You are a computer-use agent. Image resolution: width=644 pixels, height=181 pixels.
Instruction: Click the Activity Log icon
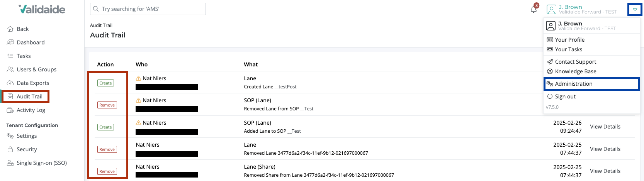coord(10,110)
